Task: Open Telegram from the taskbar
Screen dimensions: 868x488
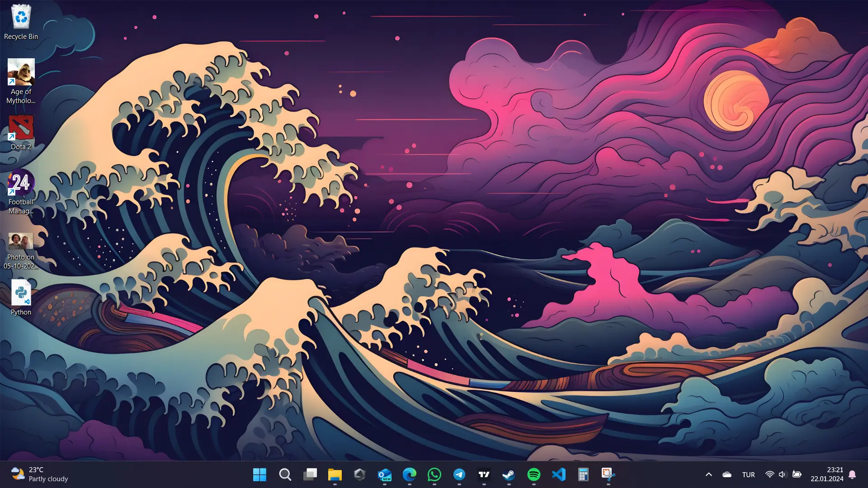Action: click(459, 474)
